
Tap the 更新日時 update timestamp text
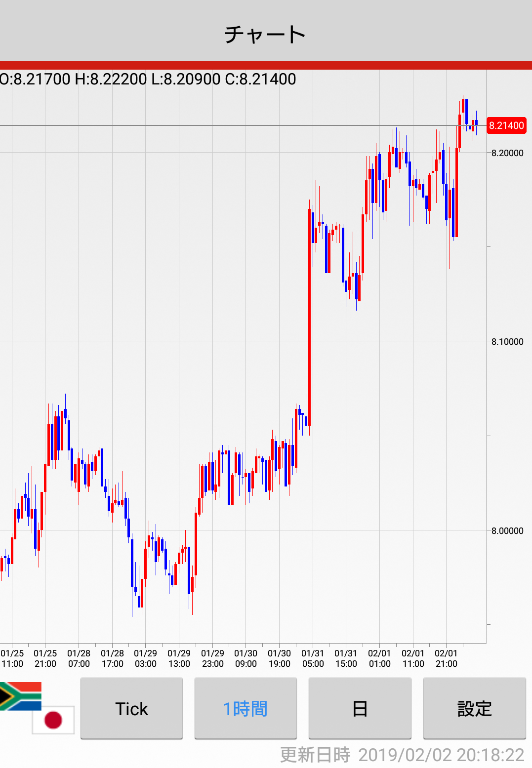402,755
